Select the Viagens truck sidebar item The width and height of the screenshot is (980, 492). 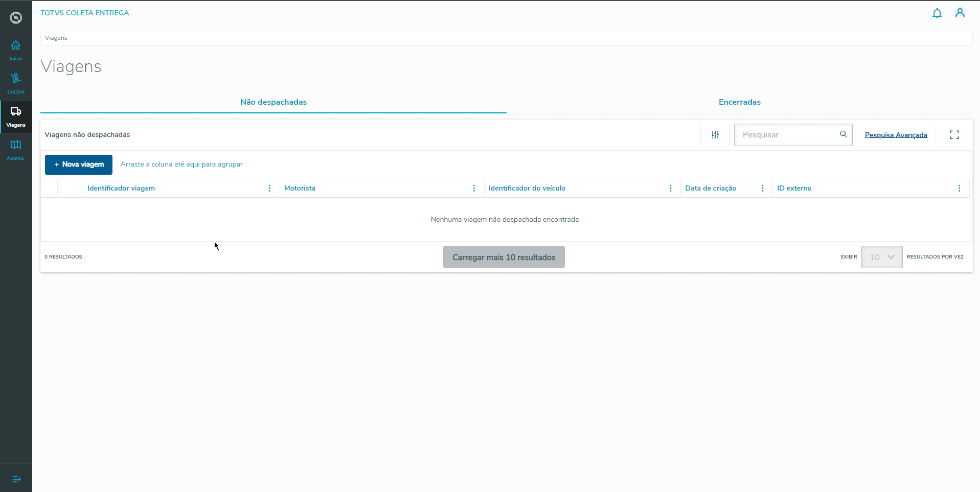coord(16,117)
